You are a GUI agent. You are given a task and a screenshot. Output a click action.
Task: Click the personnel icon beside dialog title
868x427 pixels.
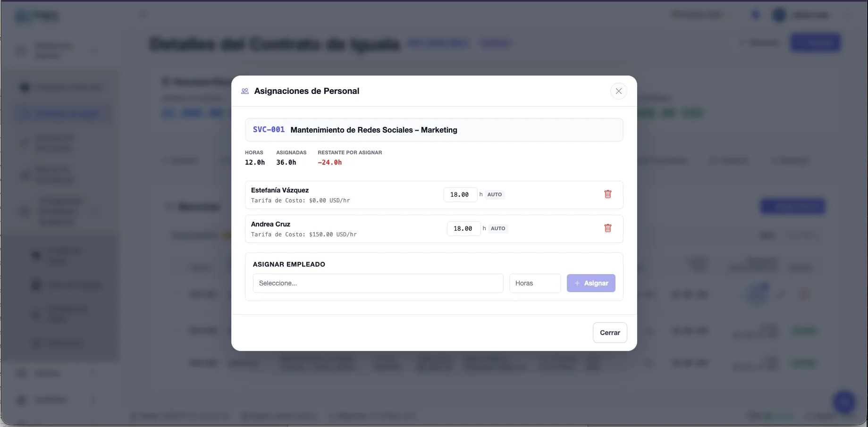click(x=245, y=91)
